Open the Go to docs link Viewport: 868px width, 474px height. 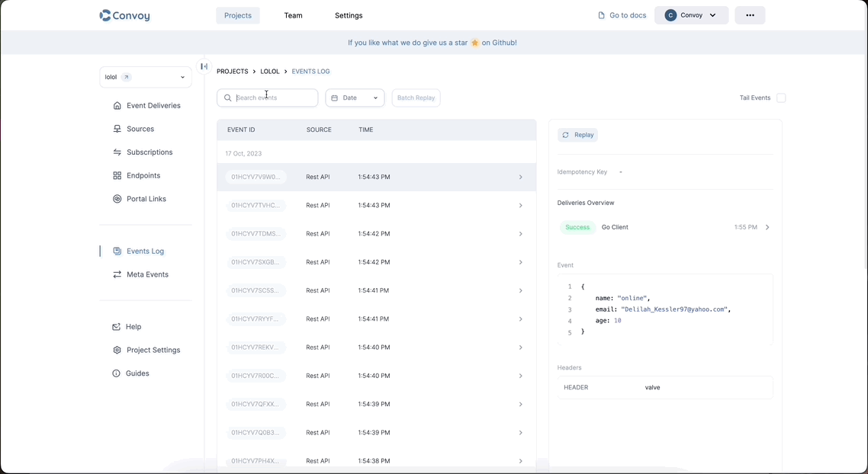pos(622,15)
